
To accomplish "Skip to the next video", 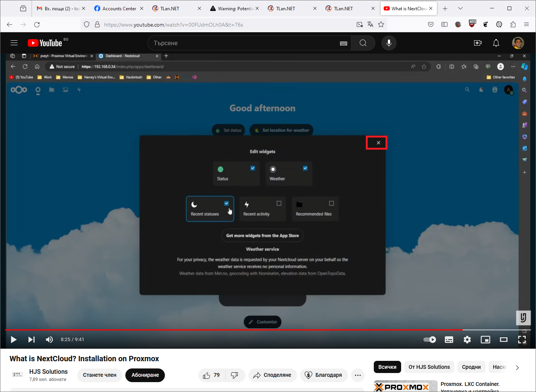I will coord(32,340).
